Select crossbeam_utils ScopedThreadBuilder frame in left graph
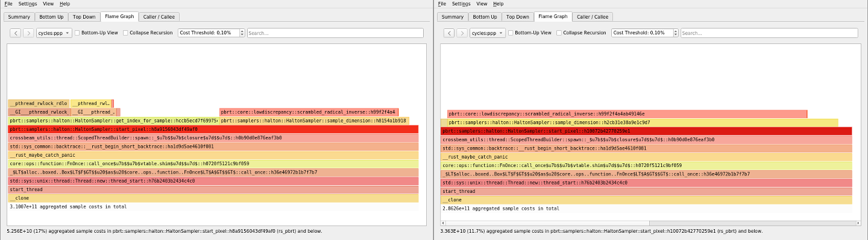Viewport: 868px width, 240px height. click(x=213, y=138)
